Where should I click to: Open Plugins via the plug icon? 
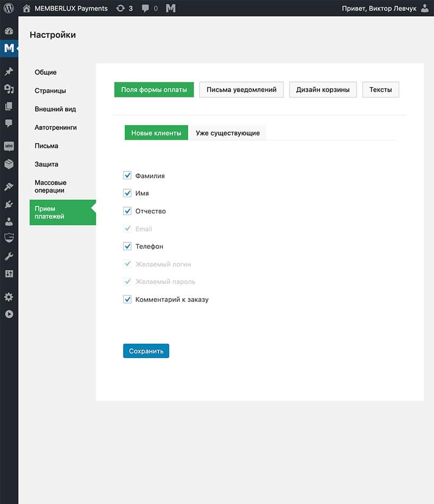pos(9,204)
